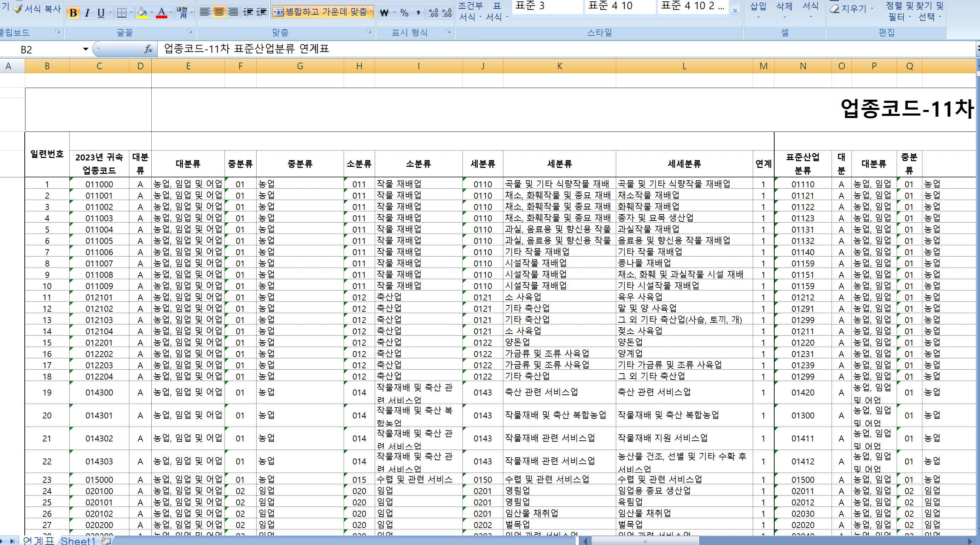Select column K header
This screenshot has height=545, width=980.
tap(559, 66)
